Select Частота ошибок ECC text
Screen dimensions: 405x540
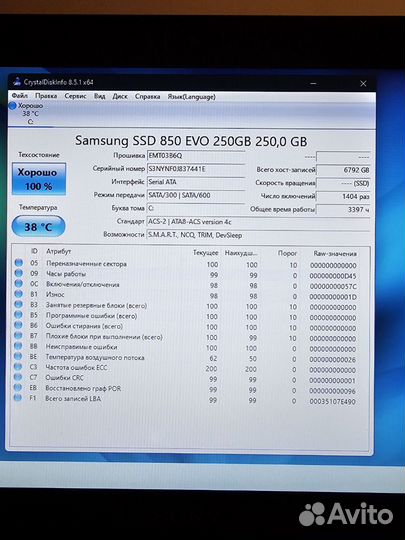click(x=76, y=367)
